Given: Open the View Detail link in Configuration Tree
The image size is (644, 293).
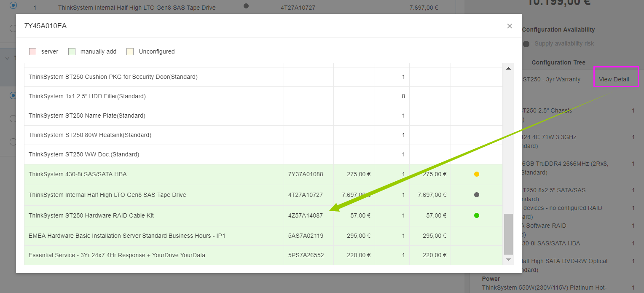Looking at the screenshot, I should click(614, 79).
